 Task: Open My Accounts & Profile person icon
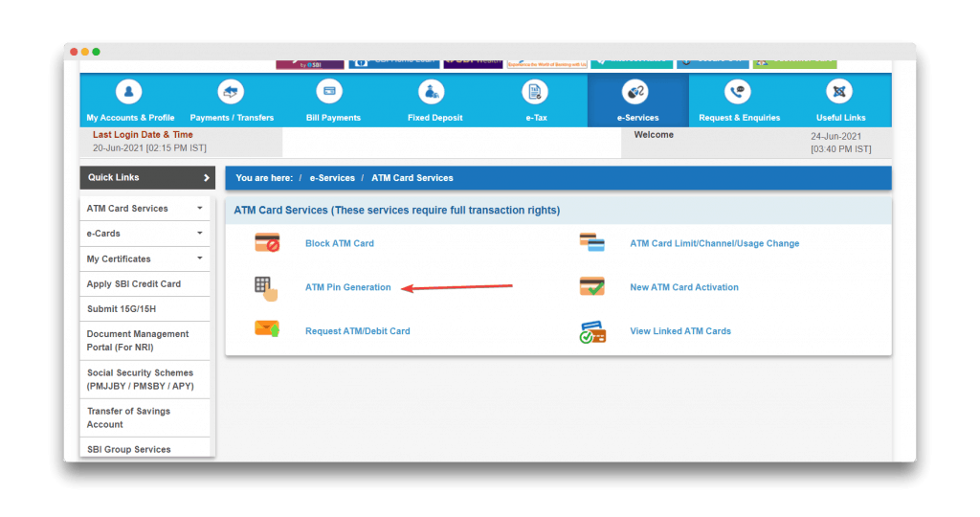pos(129,92)
